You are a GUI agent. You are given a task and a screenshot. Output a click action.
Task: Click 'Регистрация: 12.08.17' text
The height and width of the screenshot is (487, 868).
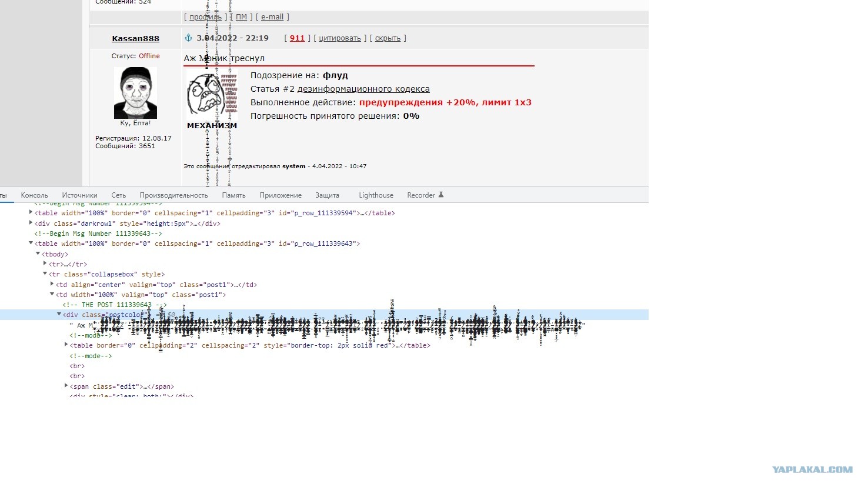133,138
